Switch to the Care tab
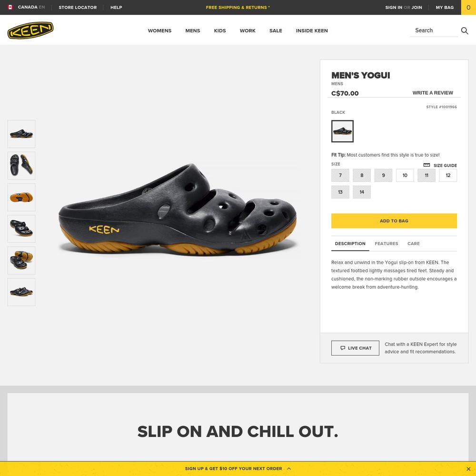 click(x=414, y=243)
